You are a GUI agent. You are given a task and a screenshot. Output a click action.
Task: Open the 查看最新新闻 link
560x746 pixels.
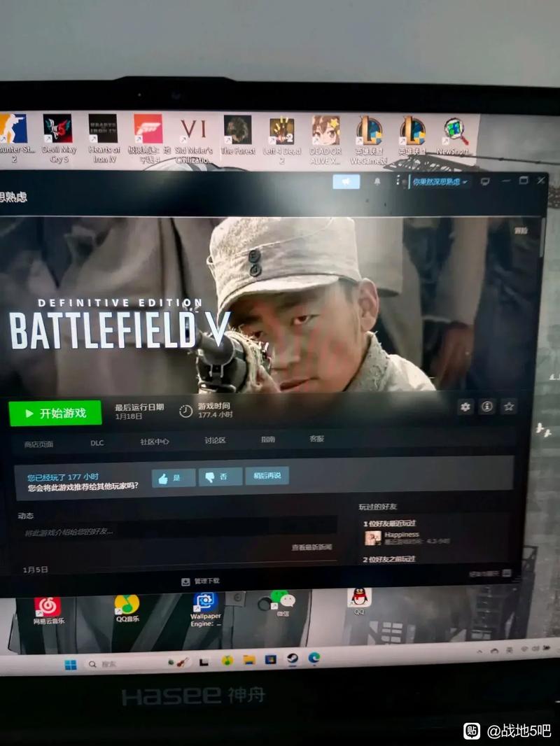311,548
